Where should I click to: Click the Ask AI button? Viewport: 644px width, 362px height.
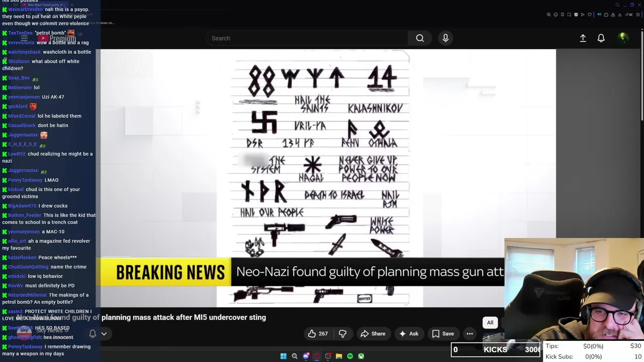409,333
